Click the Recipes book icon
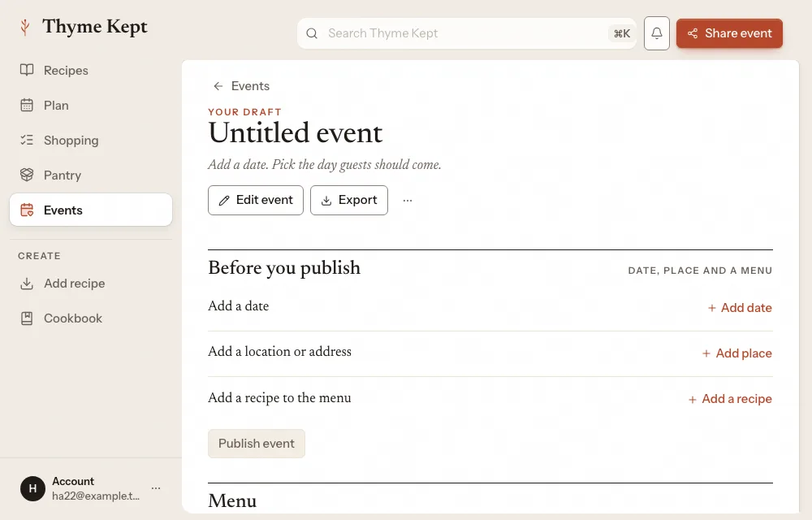This screenshot has height=520, width=812. 27,70
